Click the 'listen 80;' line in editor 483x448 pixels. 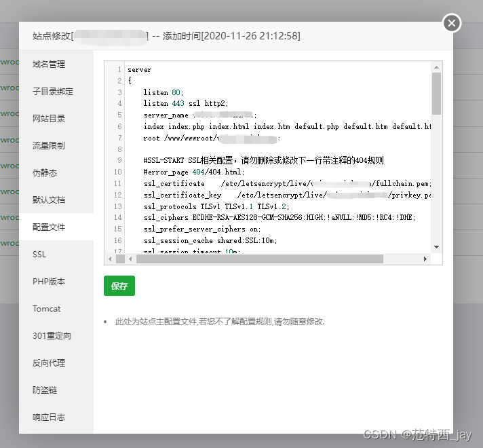tap(163, 92)
